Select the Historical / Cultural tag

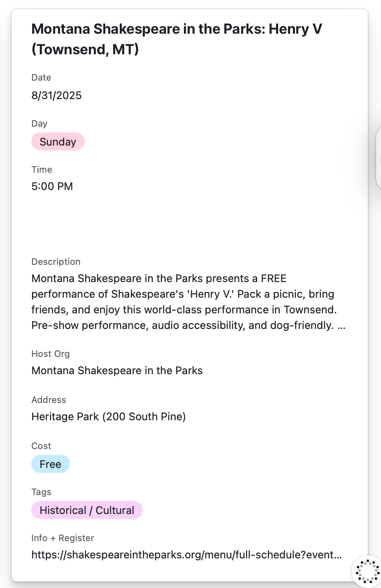87,510
